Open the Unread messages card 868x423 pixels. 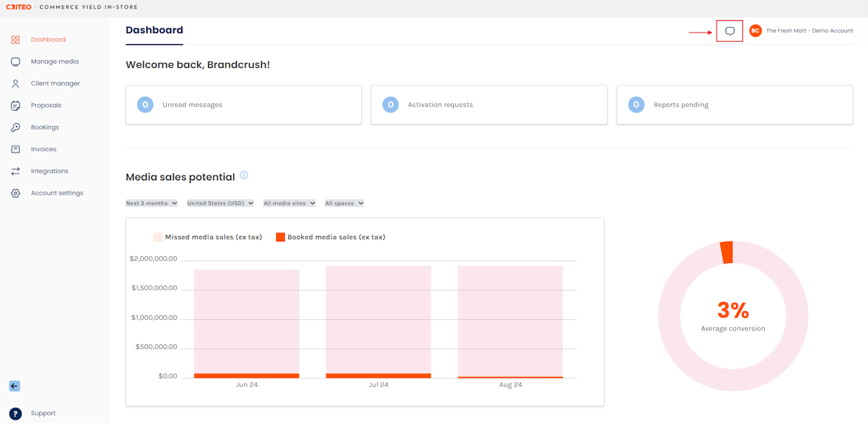(243, 105)
